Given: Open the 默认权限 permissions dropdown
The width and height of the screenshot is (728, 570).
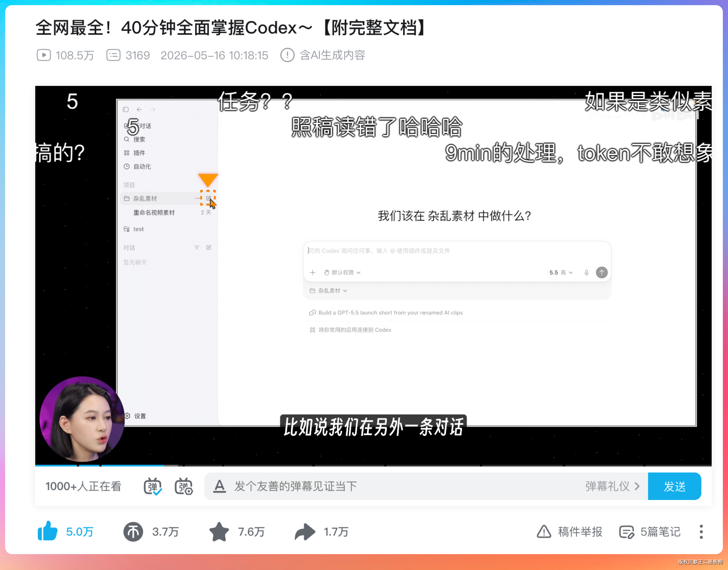Looking at the screenshot, I should (343, 273).
